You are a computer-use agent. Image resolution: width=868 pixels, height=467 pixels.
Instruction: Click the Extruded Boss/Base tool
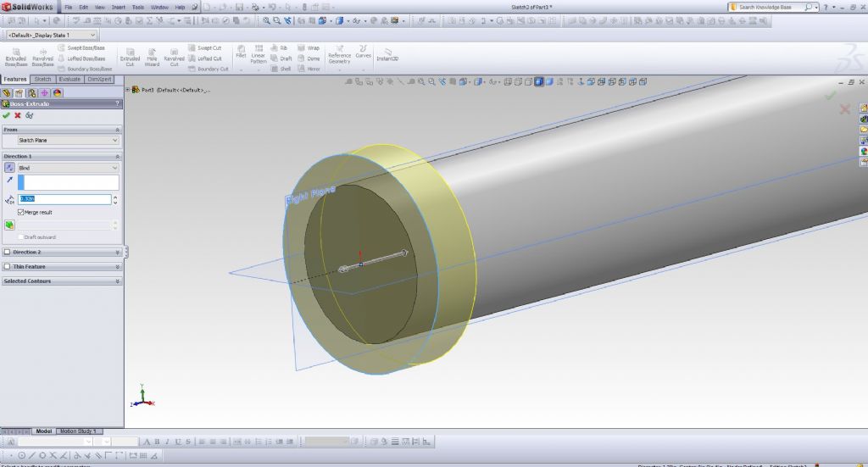[x=16, y=57]
